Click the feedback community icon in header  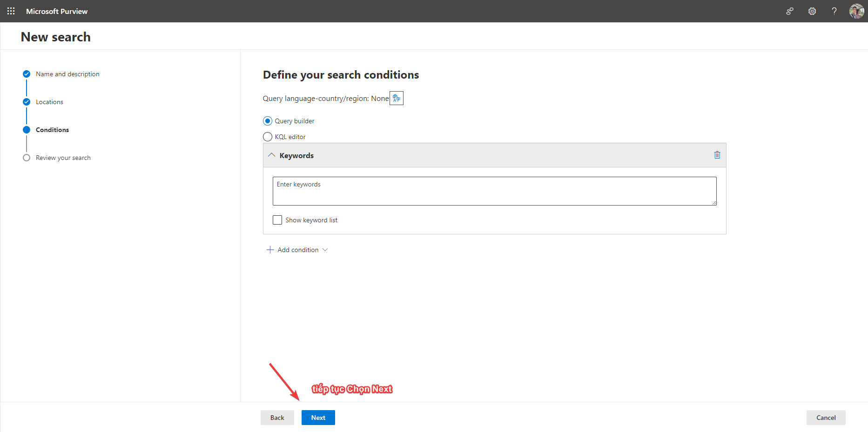tap(790, 11)
